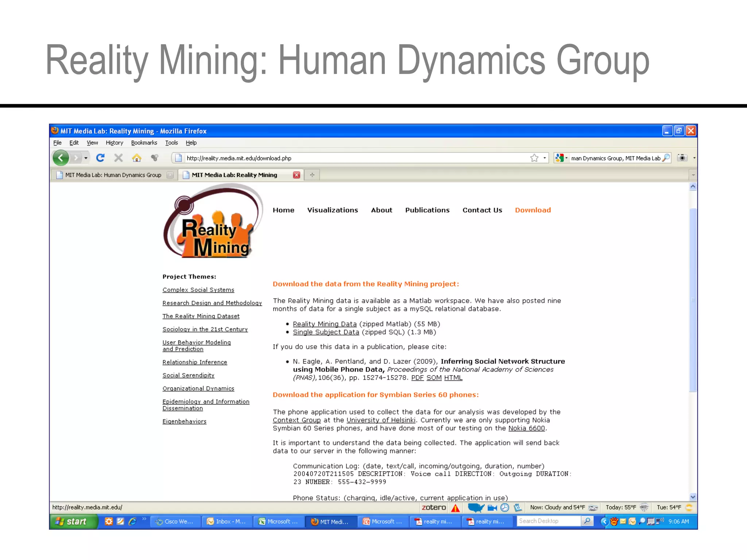This screenshot has height=560, width=747.
Task: Click the grey bubbles toolbar icon after Home
Action: [155, 158]
